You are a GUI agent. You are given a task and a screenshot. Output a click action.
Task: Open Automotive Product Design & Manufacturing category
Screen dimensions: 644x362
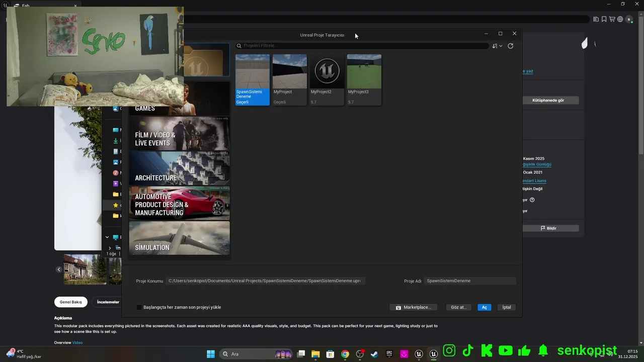[180, 203]
